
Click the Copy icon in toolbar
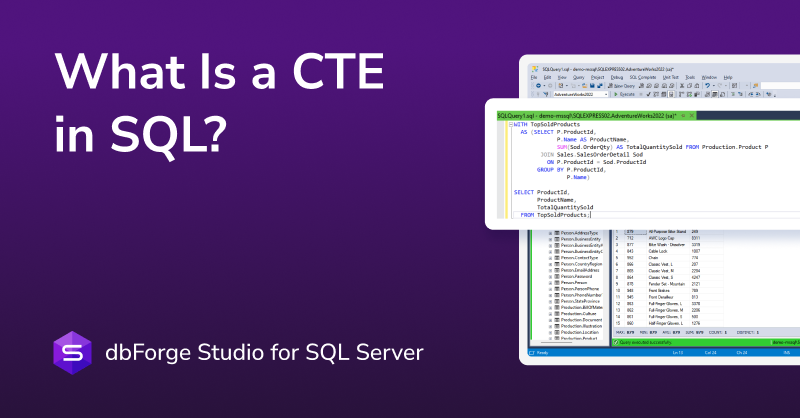(x=689, y=86)
